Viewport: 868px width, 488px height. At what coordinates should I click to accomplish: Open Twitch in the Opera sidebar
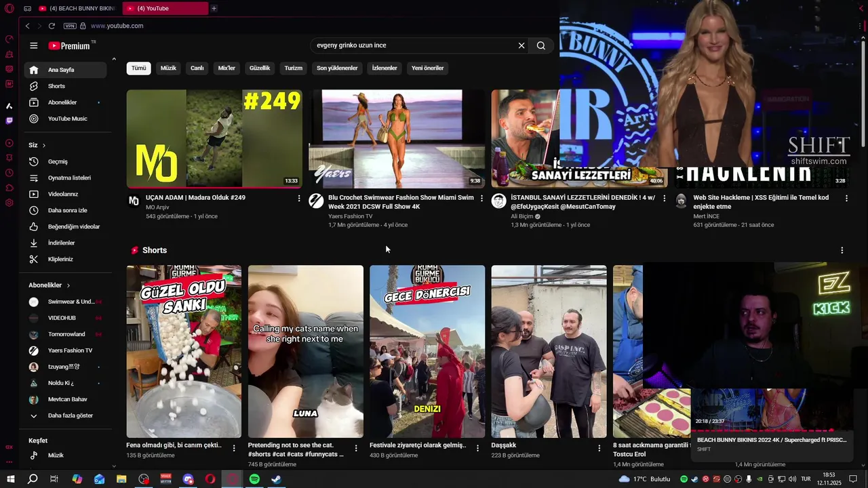pyautogui.click(x=9, y=121)
